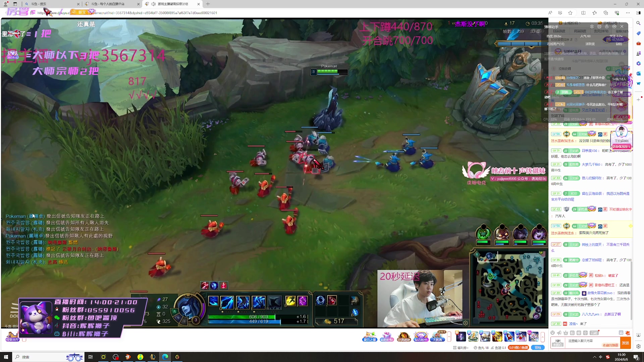Open the 沙漠迷途 activity icon
Image resolution: width=644 pixels, height=362 pixels.
tap(404, 337)
